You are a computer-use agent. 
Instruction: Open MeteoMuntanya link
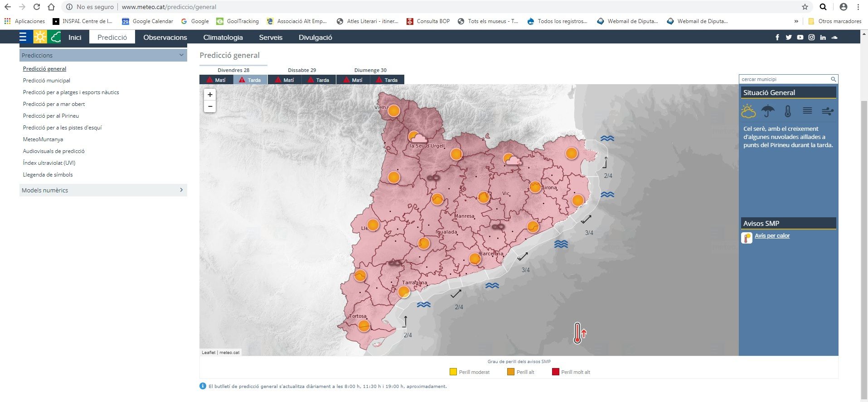tap(43, 139)
